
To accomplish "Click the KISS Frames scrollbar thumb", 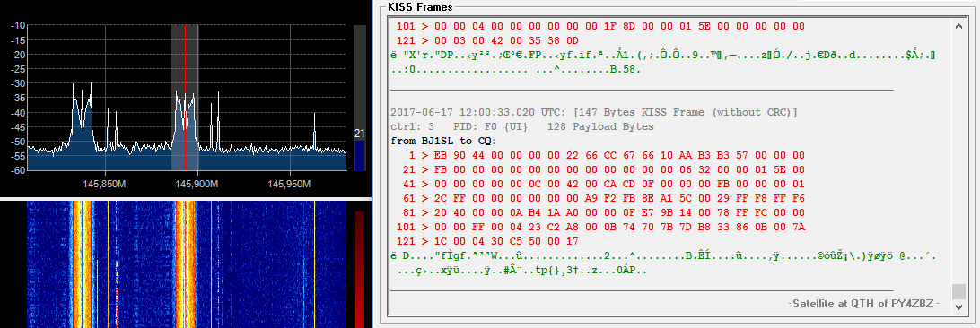I will point(958,292).
